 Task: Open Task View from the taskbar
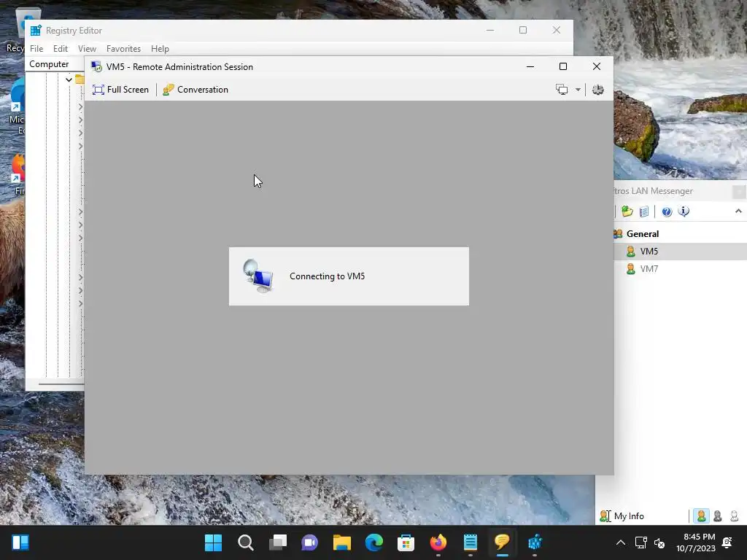click(278, 542)
